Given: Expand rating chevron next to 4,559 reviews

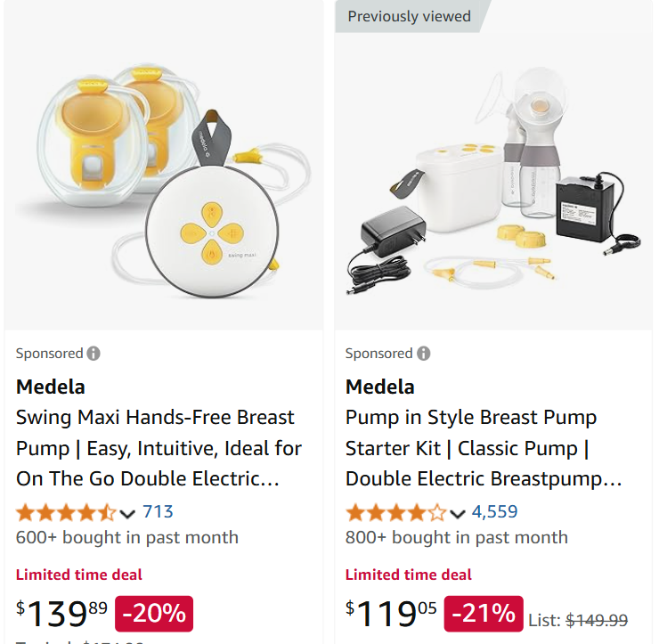Looking at the screenshot, I should point(458,513).
